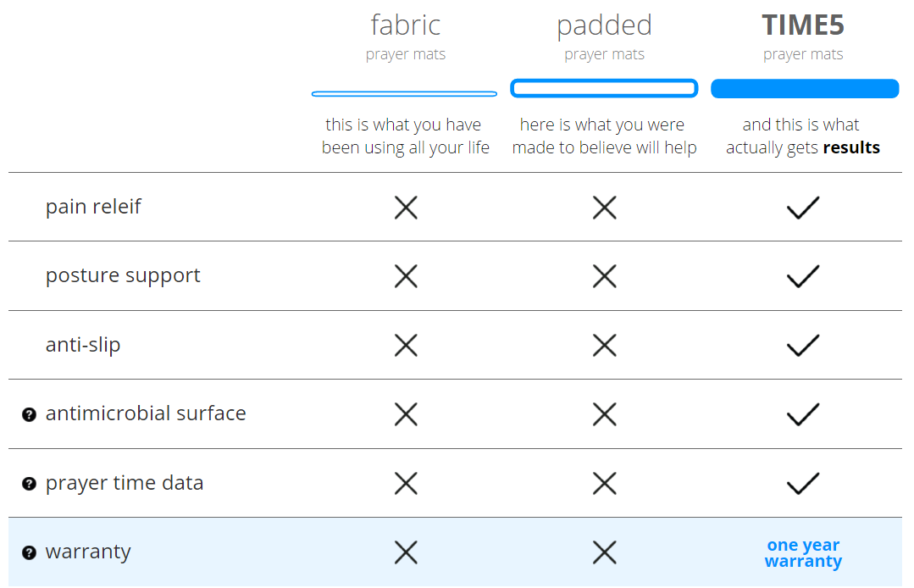Click the bold results text
The image size is (914, 588).
851,147
